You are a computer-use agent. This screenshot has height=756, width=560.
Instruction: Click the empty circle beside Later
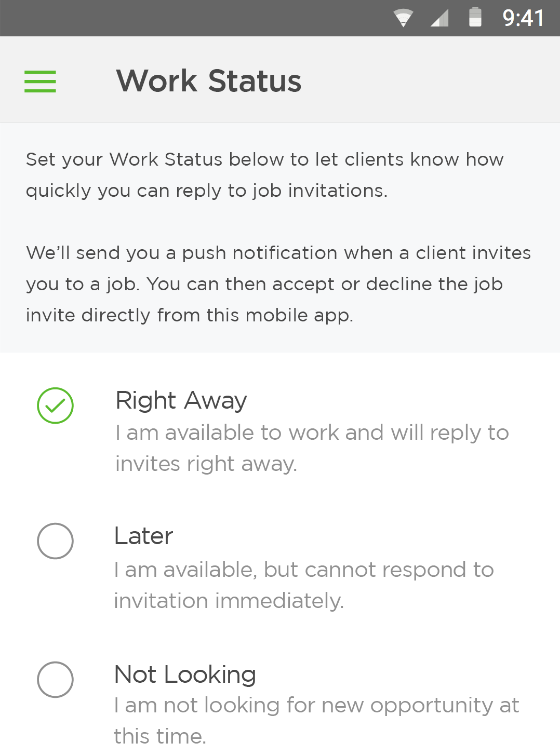[x=55, y=541]
